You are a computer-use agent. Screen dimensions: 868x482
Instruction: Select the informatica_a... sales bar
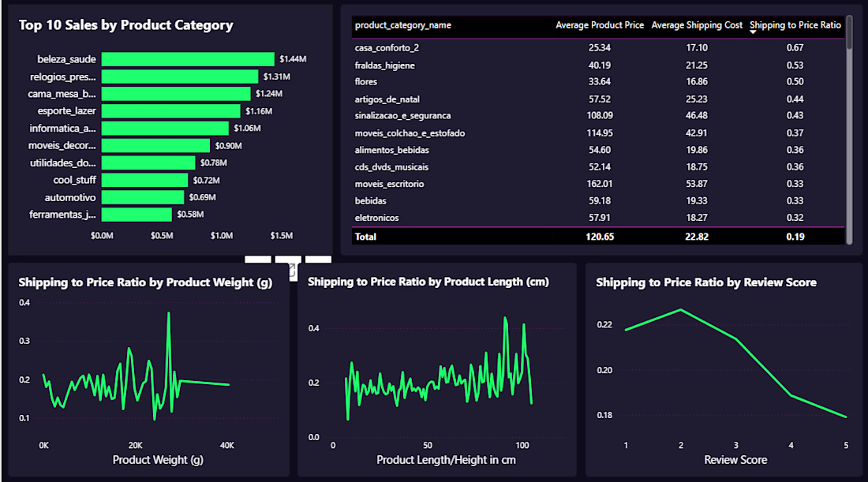pos(165,129)
